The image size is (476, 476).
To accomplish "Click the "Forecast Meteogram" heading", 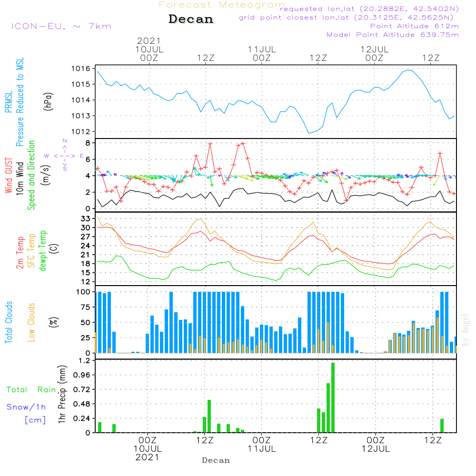I will tap(222, 5).
